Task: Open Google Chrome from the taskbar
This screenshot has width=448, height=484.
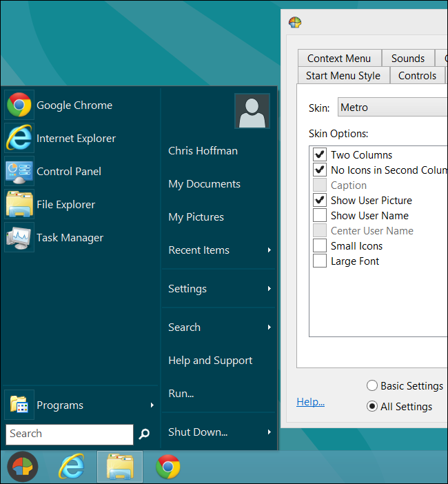Action: tap(168, 466)
